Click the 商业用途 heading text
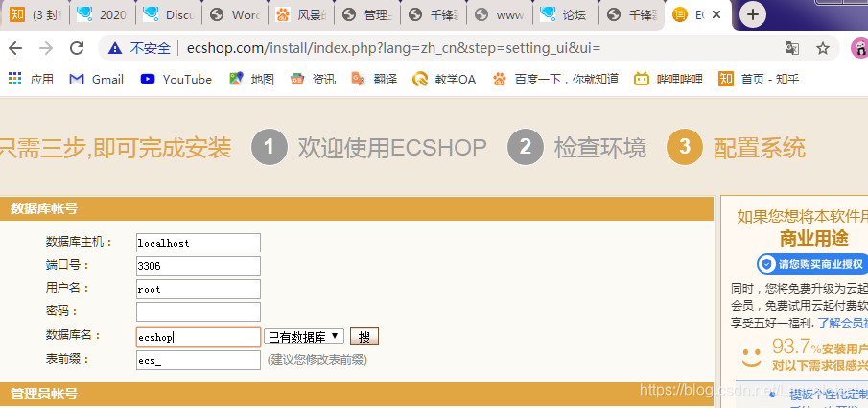Screen dimensions: 868x408 [813, 238]
